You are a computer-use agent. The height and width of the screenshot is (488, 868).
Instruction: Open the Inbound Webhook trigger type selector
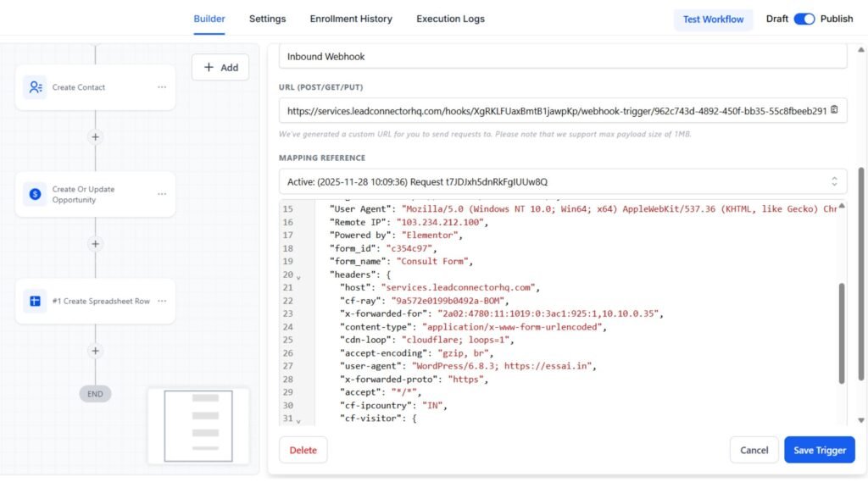coord(559,55)
